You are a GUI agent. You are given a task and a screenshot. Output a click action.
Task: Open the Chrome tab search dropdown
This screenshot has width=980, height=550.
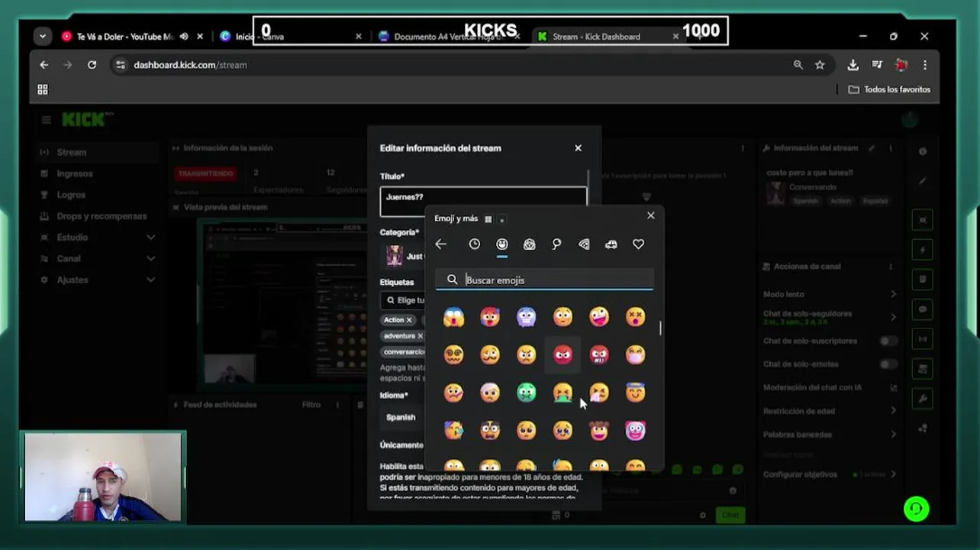pos(43,37)
